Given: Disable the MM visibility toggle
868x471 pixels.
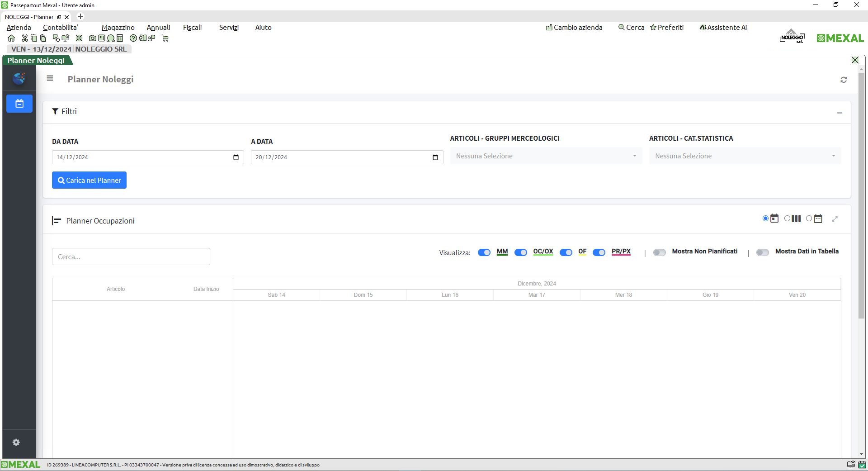Looking at the screenshot, I should click(x=484, y=252).
